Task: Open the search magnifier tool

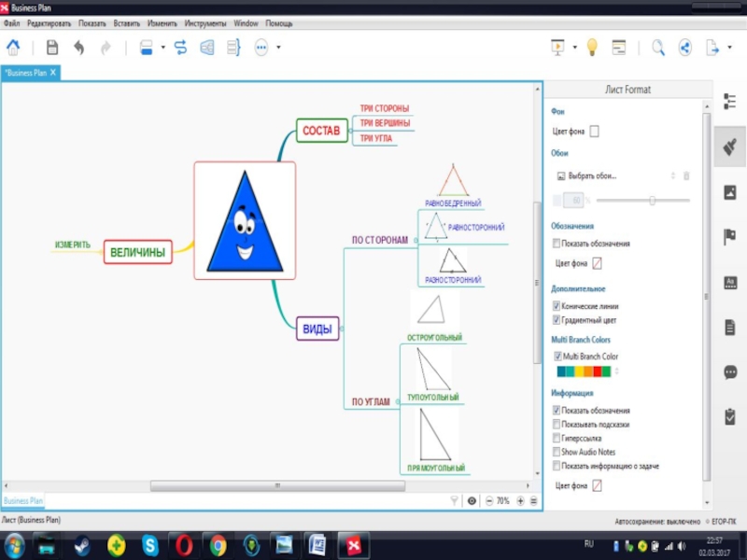Action: [658, 48]
